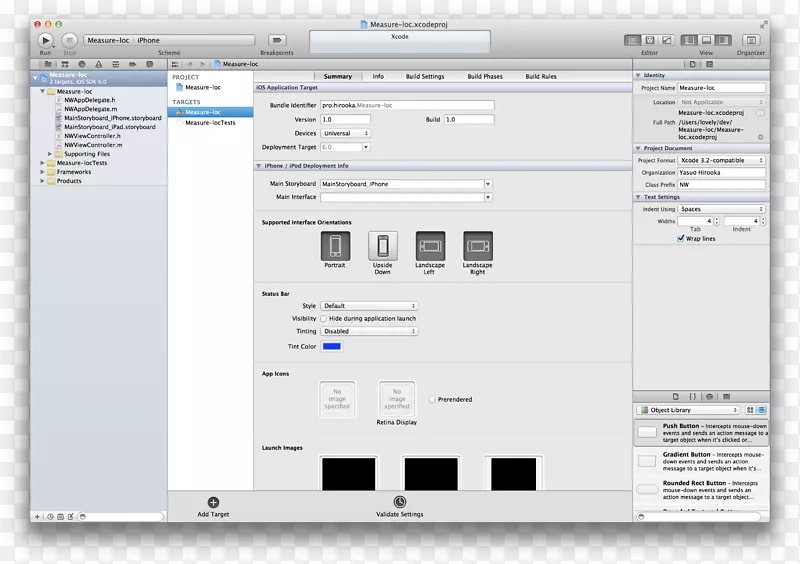Viewport: 800px width, 564px height.
Task: Open the Status Bar Style dropdown
Action: tap(369, 306)
